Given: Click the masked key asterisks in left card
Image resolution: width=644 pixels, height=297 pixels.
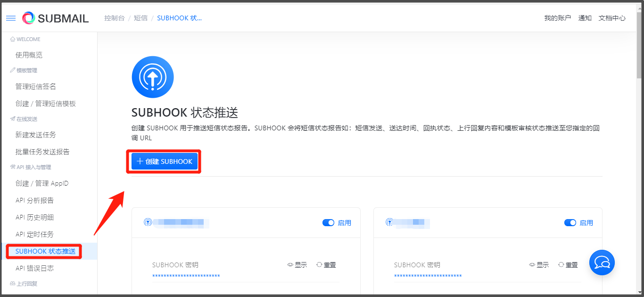Looking at the screenshot, I should [x=186, y=276].
